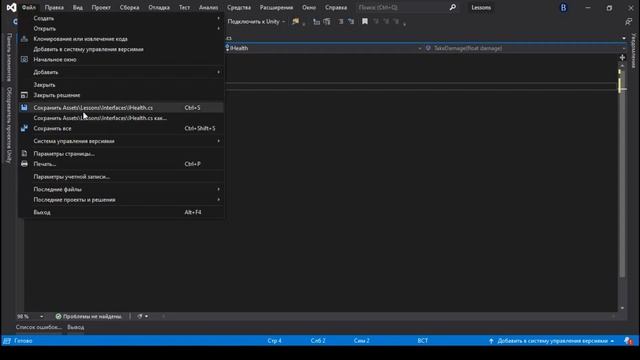The width and height of the screenshot is (640, 360).
Task: Open dropdown arrow beside Подключить к Unity
Action: pyautogui.click(x=284, y=22)
